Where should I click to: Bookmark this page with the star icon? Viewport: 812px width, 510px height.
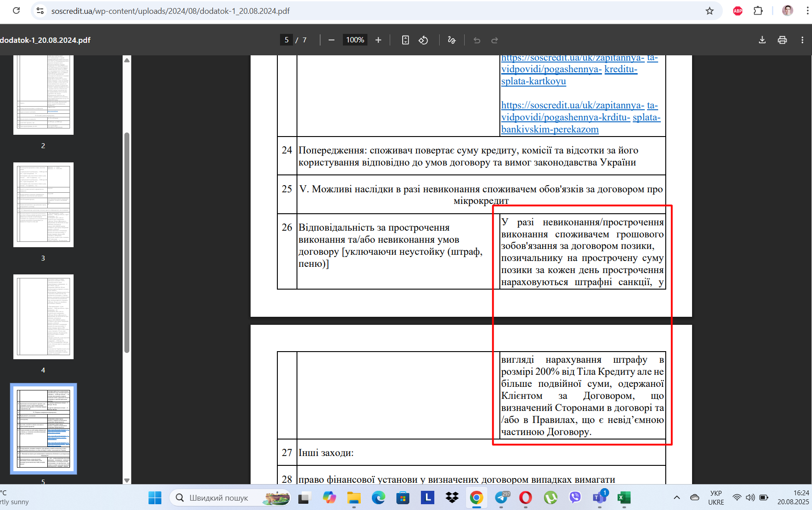point(709,11)
